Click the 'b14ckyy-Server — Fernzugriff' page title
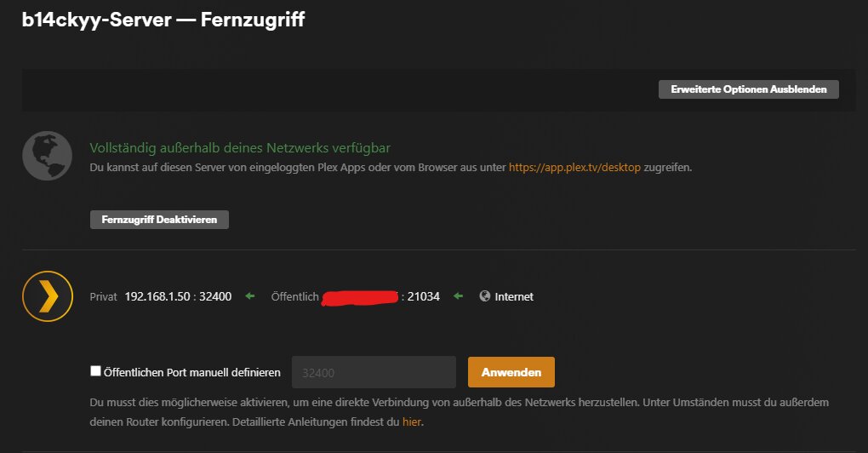The height and width of the screenshot is (453, 868). (x=163, y=20)
